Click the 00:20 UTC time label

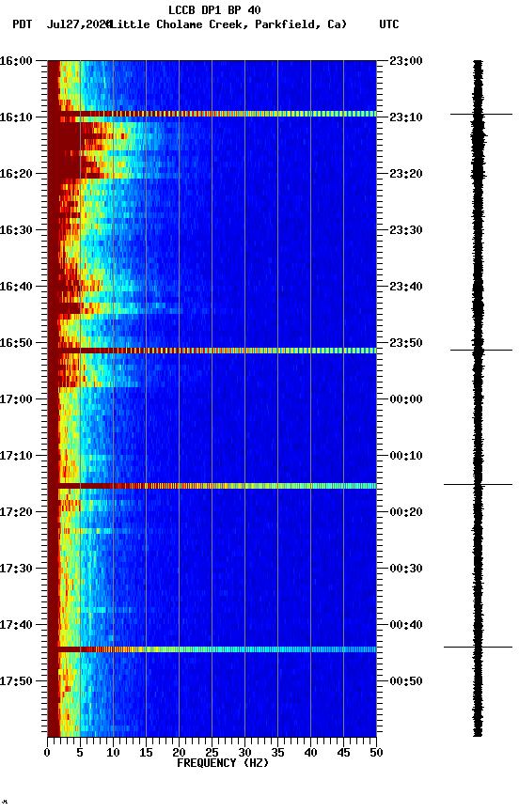click(x=406, y=512)
